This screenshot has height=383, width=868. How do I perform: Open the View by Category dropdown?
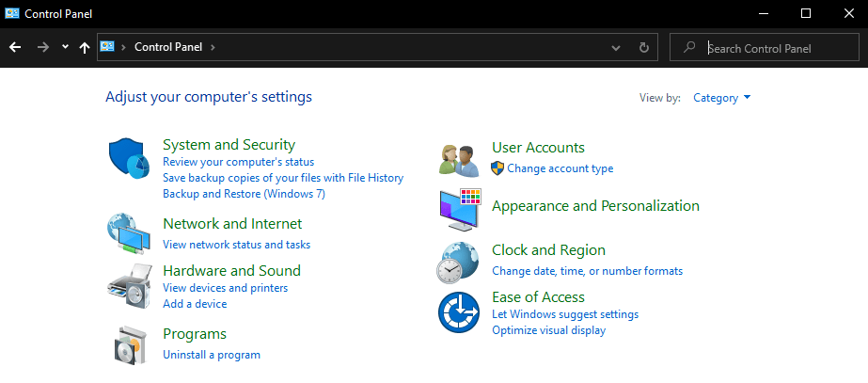tap(721, 98)
